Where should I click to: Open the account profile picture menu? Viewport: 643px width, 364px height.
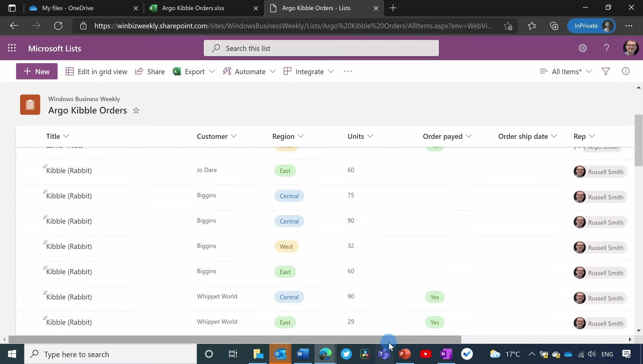pos(630,48)
